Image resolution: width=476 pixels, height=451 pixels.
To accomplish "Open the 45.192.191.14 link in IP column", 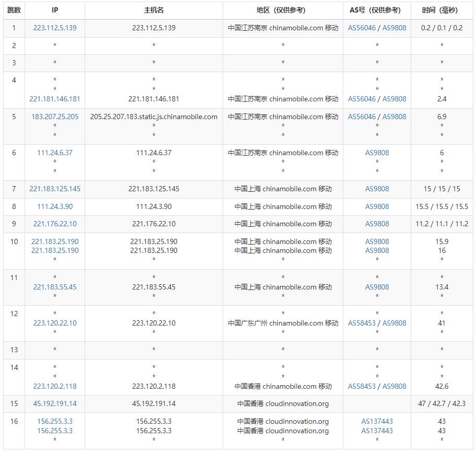I will (x=55, y=403).
